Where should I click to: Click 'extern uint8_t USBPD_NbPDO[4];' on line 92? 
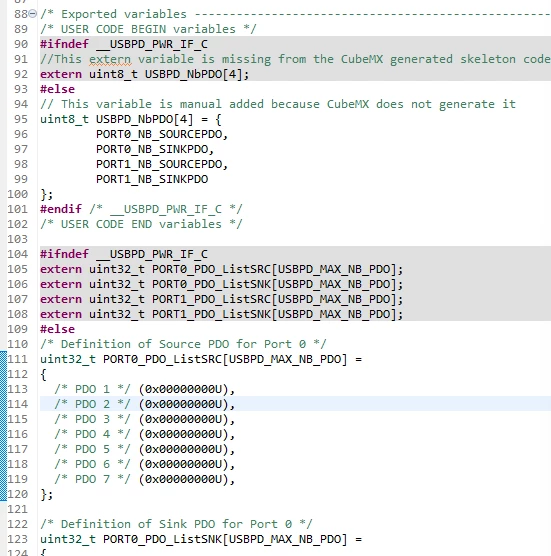click(145, 74)
